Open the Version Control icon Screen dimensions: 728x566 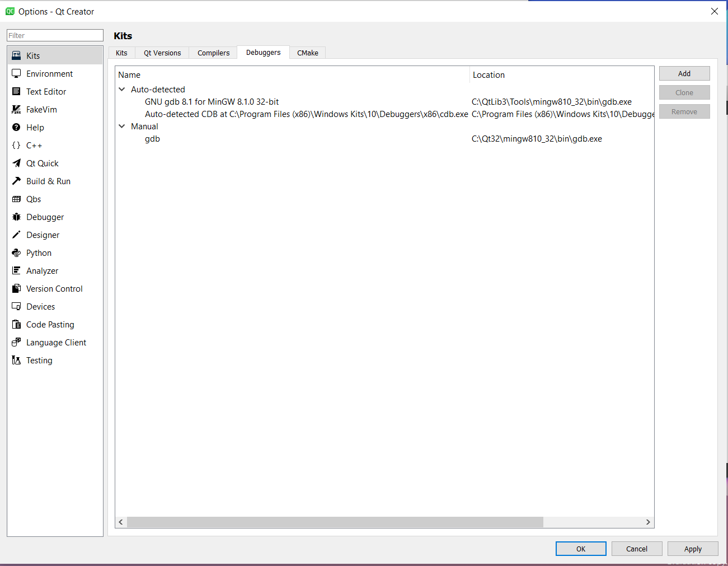coord(16,289)
